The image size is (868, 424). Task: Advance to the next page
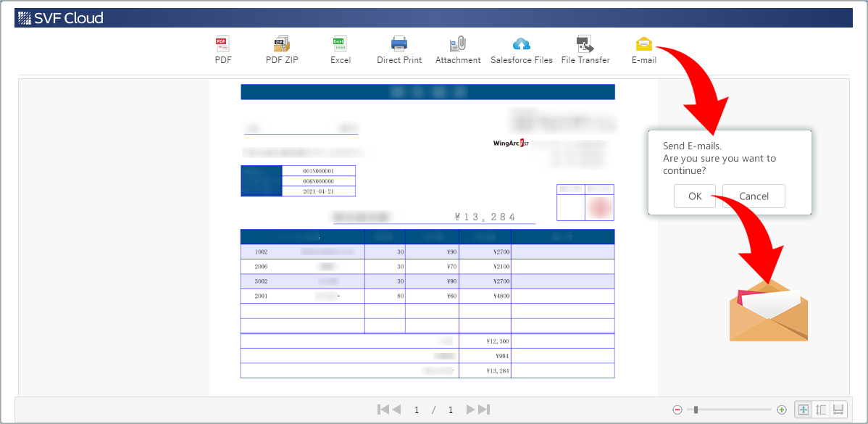tap(470, 410)
